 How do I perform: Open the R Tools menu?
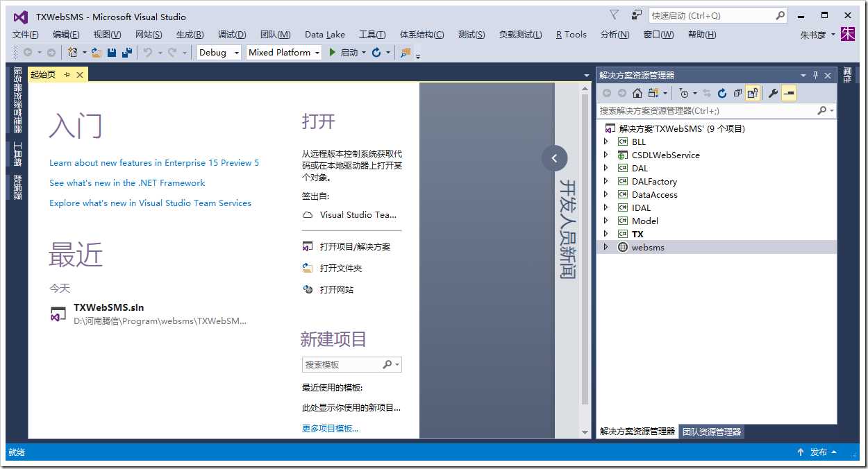tap(571, 34)
